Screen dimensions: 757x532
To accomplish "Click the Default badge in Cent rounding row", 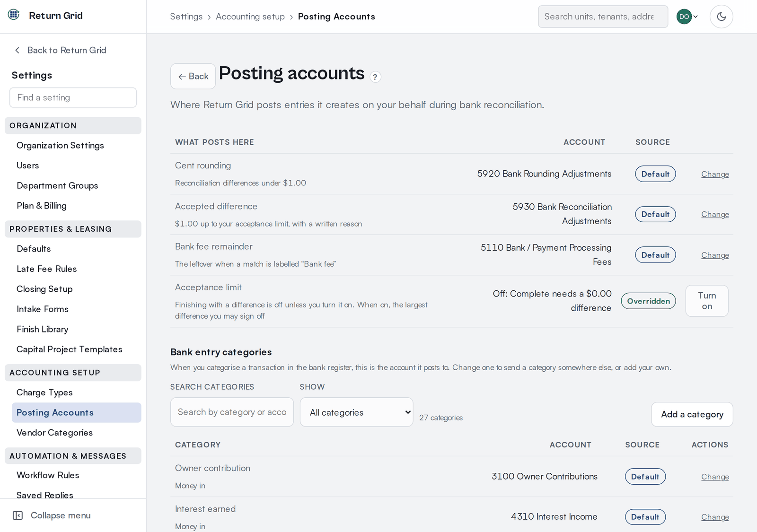I will point(655,174).
